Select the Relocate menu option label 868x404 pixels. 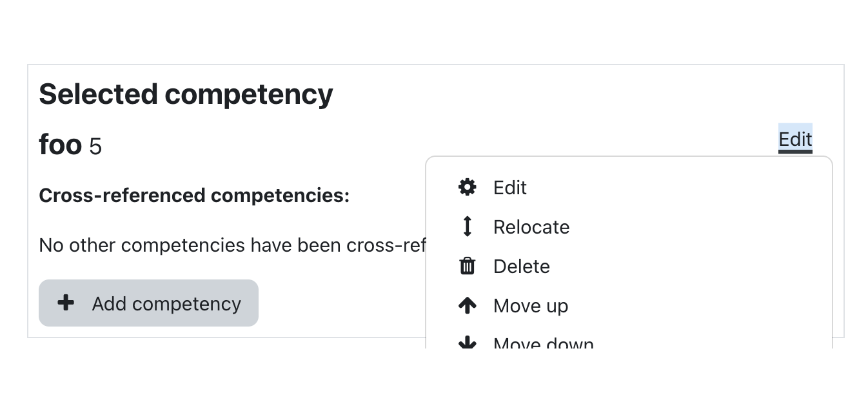(531, 227)
